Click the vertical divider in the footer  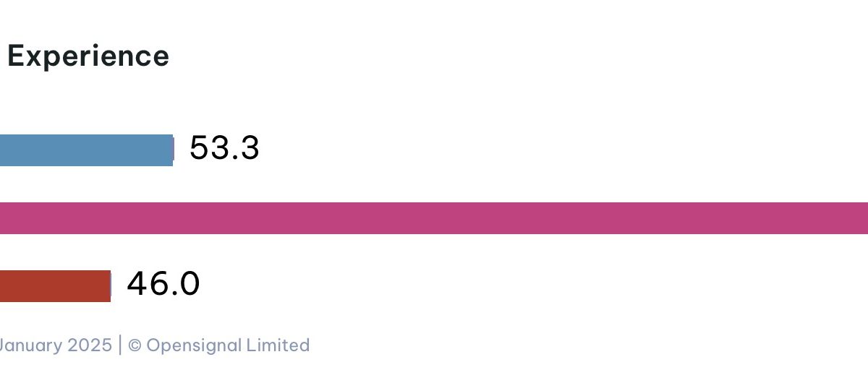tap(120, 345)
